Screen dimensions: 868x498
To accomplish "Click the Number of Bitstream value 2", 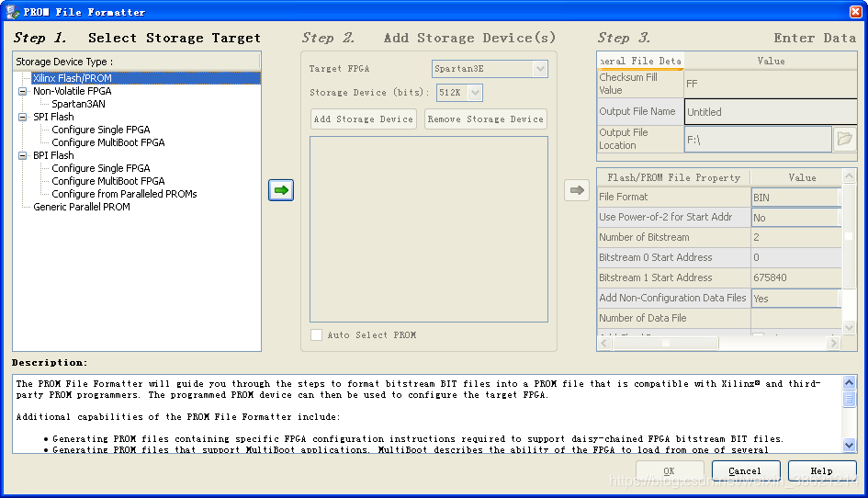I will coord(796,237).
